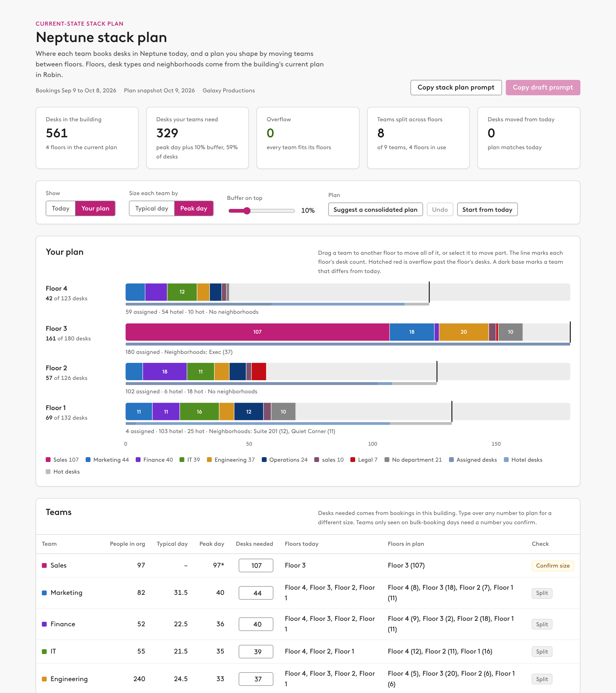Screen dimensions: 616x693
Task: Select Sales 107 segment on Floor 3
Action: pos(257,332)
